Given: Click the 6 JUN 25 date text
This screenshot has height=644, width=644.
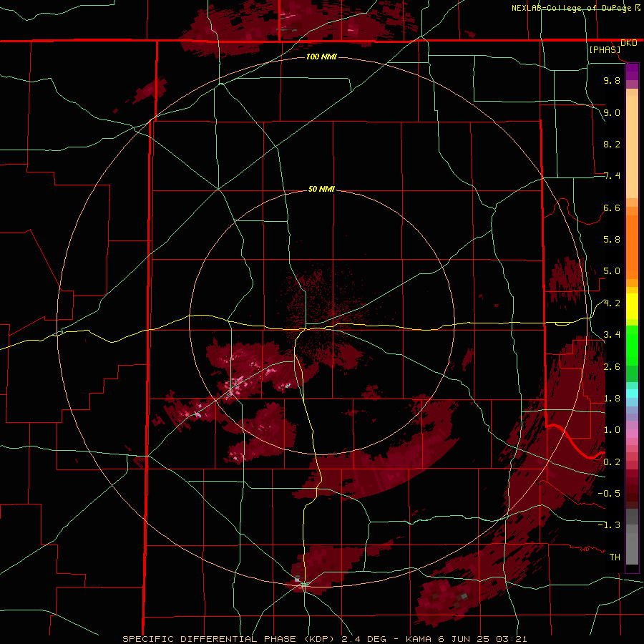Looking at the screenshot, I should tap(463, 639).
